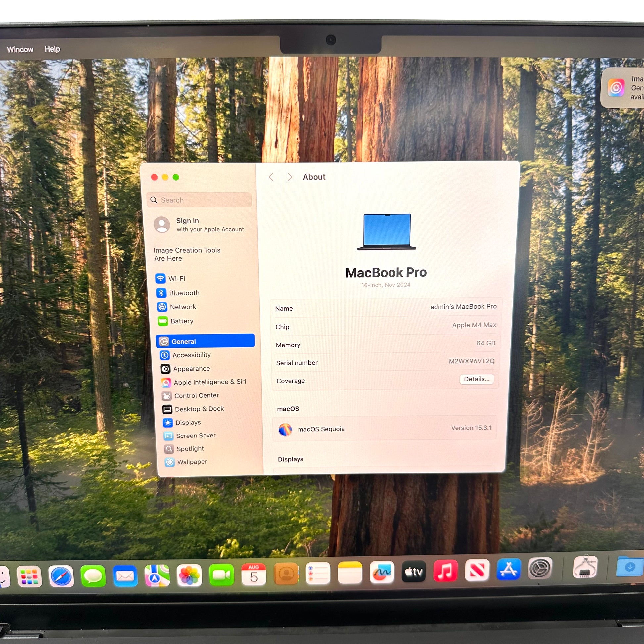This screenshot has width=644, height=644.
Task: Open Wi-Fi settings in sidebar
Action: pyautogui.click(x=170, y=278)
